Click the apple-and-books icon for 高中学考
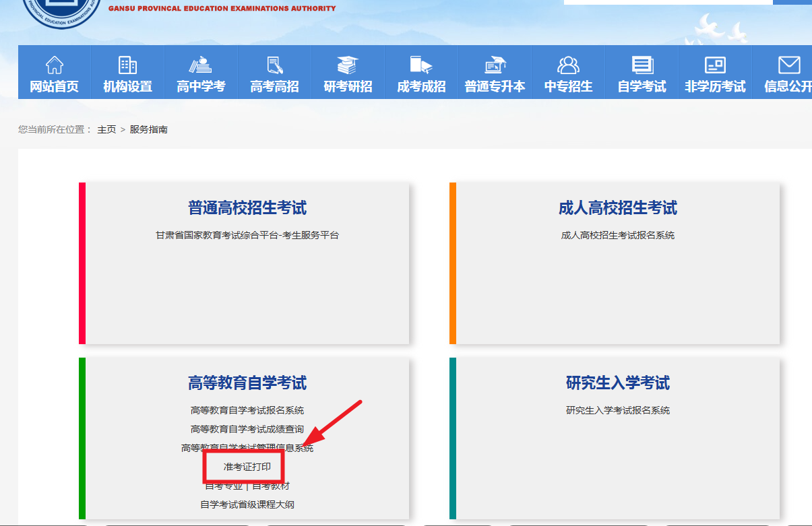Viewport: 812px width, 526px height. point(201,65)
